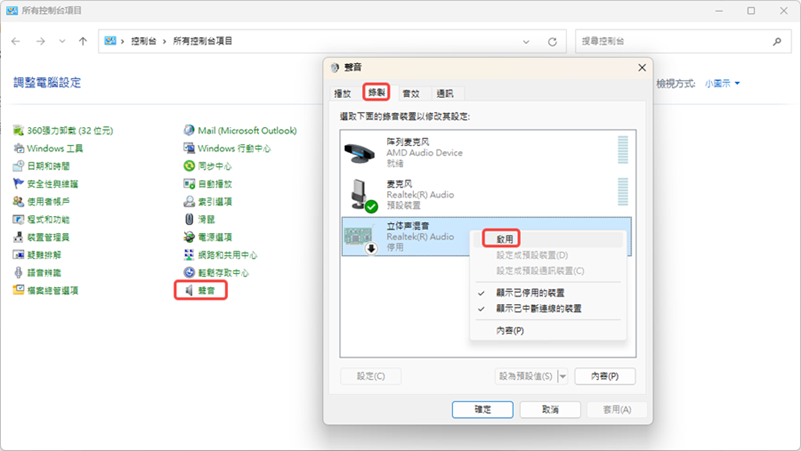Open 網路和共用中心 icon
This screenshot has height=451, width=801.
(189, 255)
